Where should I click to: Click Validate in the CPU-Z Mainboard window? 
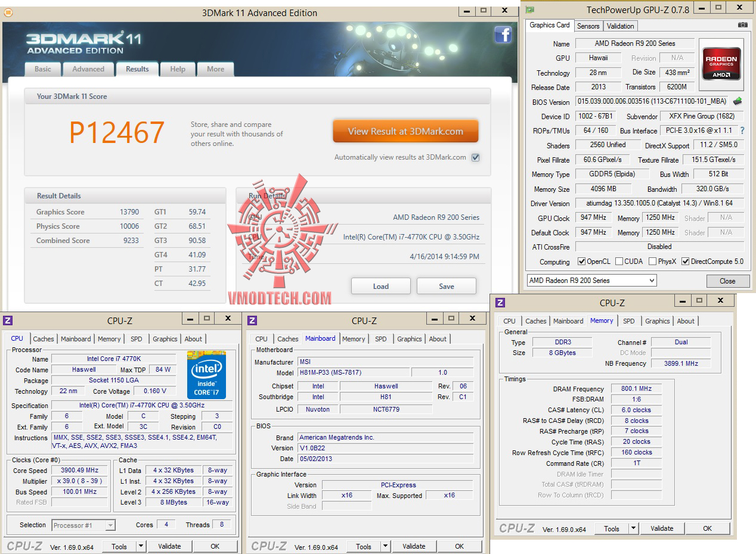point(414,546)
